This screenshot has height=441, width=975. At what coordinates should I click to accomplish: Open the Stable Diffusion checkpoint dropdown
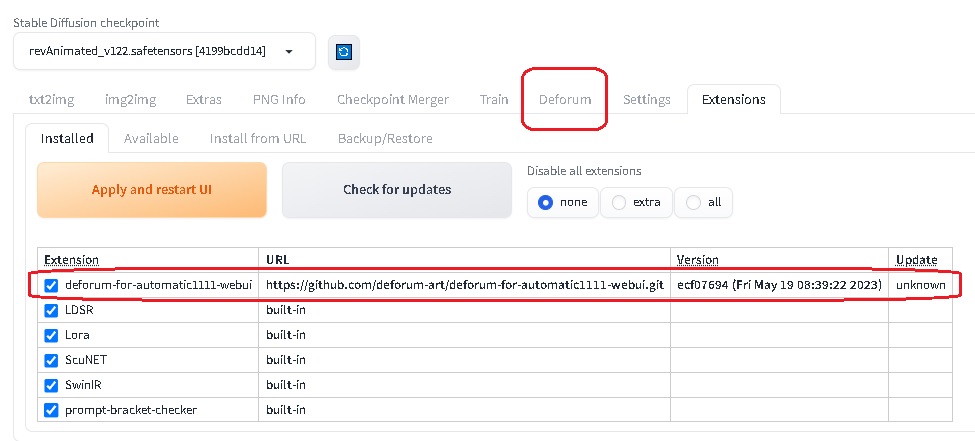(164, 51)
